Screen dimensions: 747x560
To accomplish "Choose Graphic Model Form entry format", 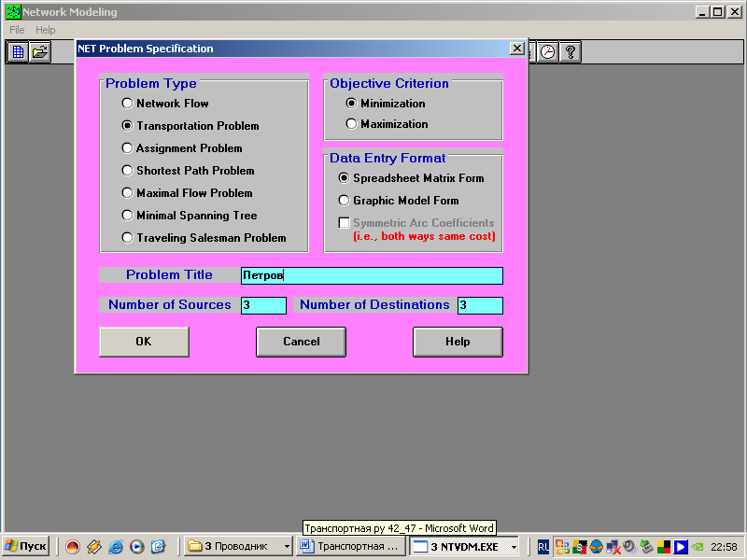I will (x=399, y=201).
